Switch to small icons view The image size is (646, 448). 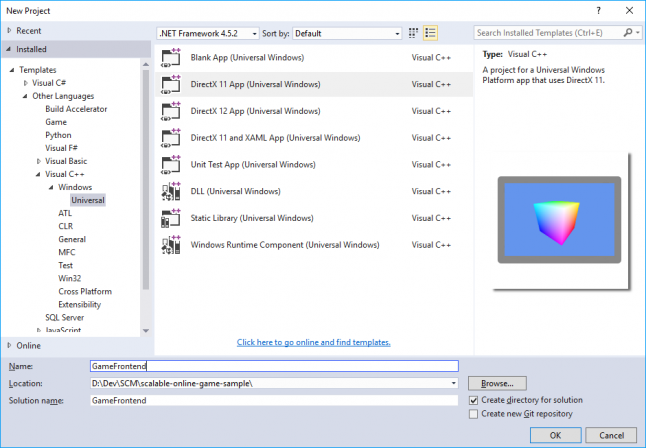click(413, 33)
